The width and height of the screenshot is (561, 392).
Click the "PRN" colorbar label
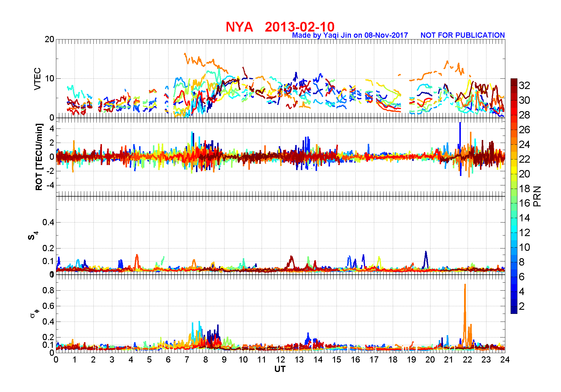point(537,196)
